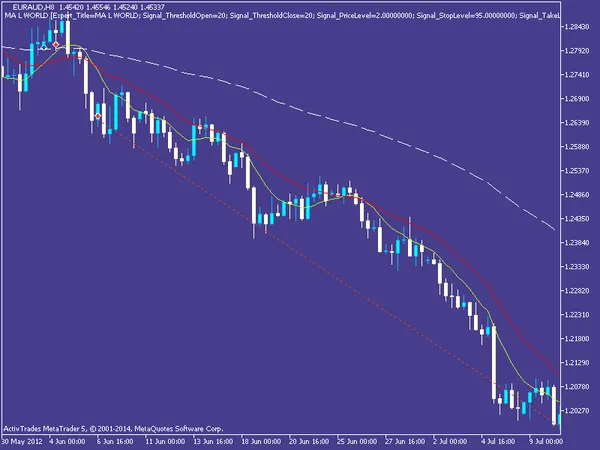The width and height of the screenshot is (600, 450).
Task: Select the red diamond marker beside the blue arrow
Action: tap(56, 45)
